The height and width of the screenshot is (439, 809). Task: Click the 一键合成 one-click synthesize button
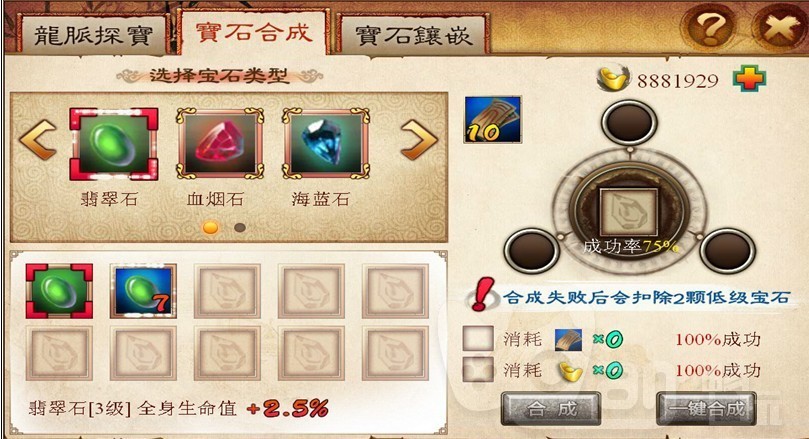click(x=706, y=409)
